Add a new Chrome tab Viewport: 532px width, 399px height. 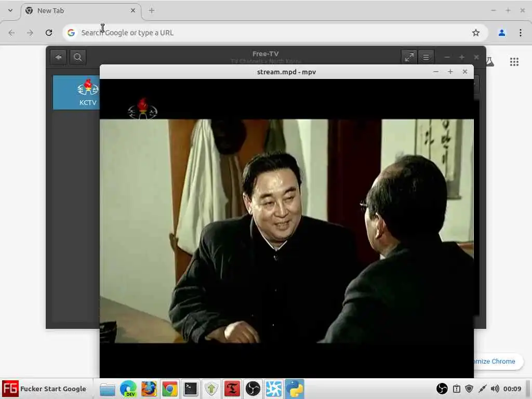[x=152, y=10]
